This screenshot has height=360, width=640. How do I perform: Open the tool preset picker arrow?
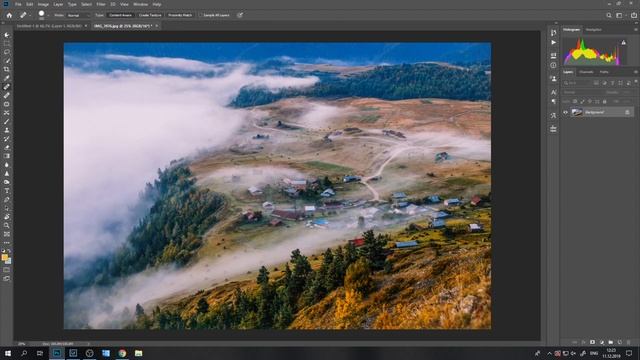[30, 15]
